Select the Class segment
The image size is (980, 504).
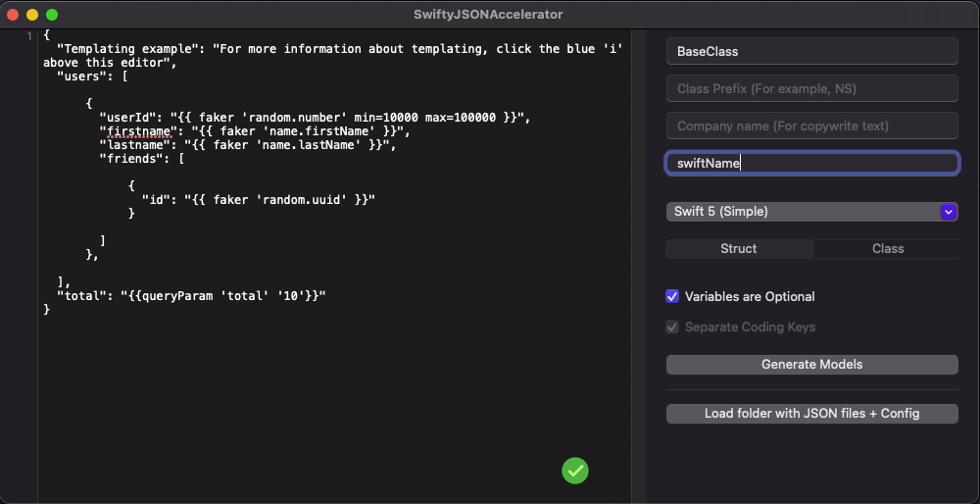click(x=887, y=248)
